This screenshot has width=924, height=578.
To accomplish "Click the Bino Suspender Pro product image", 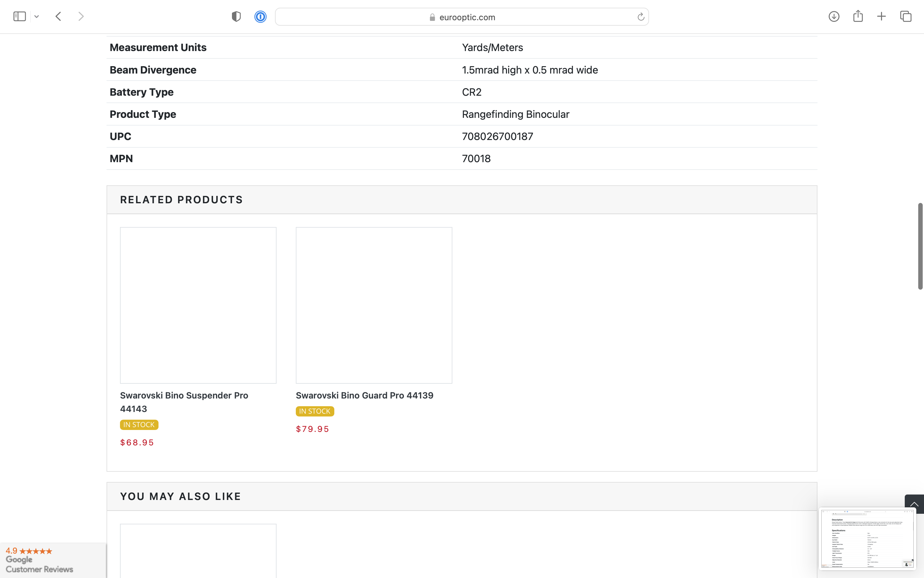I will click(198, 305).
